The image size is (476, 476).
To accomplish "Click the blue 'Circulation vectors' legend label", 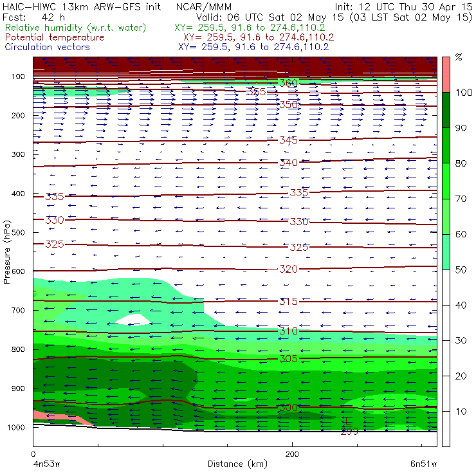I will (x=47, y=47).
